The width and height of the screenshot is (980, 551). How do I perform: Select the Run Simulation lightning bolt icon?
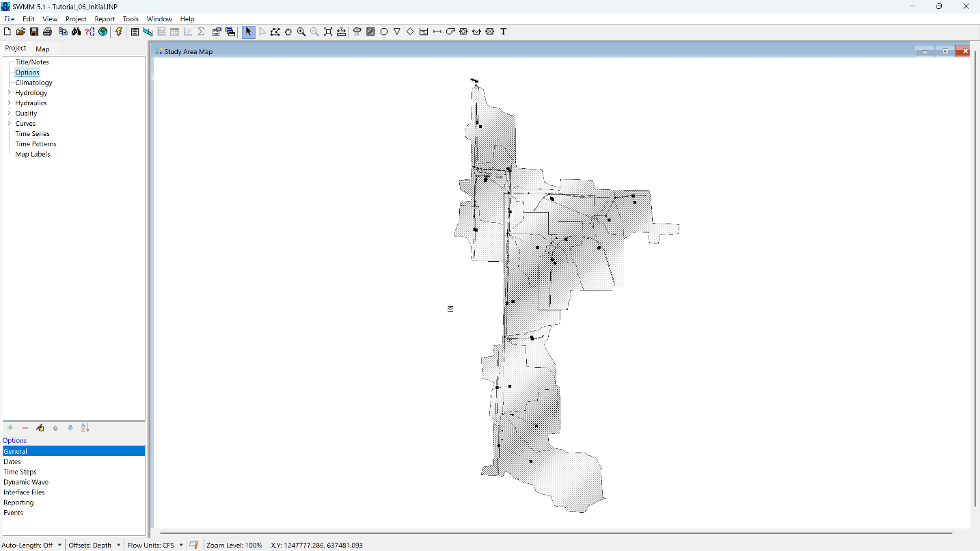pos(119,31)
